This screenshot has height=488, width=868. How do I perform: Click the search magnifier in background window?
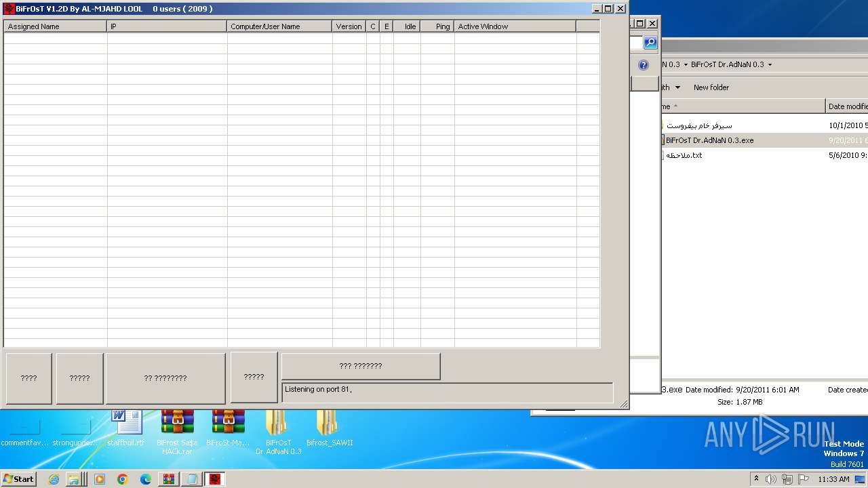pos(650,43)
